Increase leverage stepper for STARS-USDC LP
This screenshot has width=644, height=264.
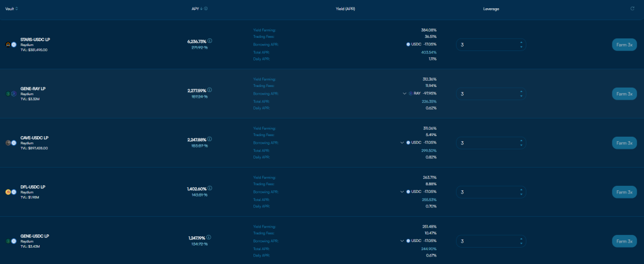click(521, 42)
